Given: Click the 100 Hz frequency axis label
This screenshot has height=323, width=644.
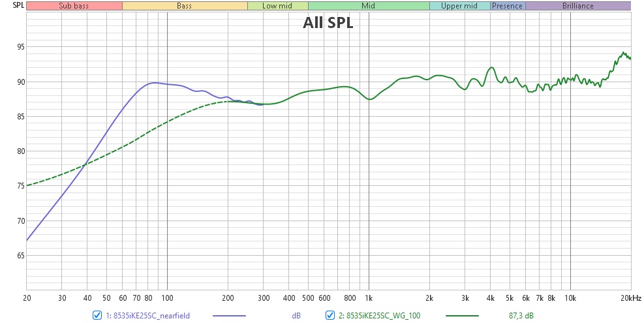Looking at the screenshot, I should (167, 298).
